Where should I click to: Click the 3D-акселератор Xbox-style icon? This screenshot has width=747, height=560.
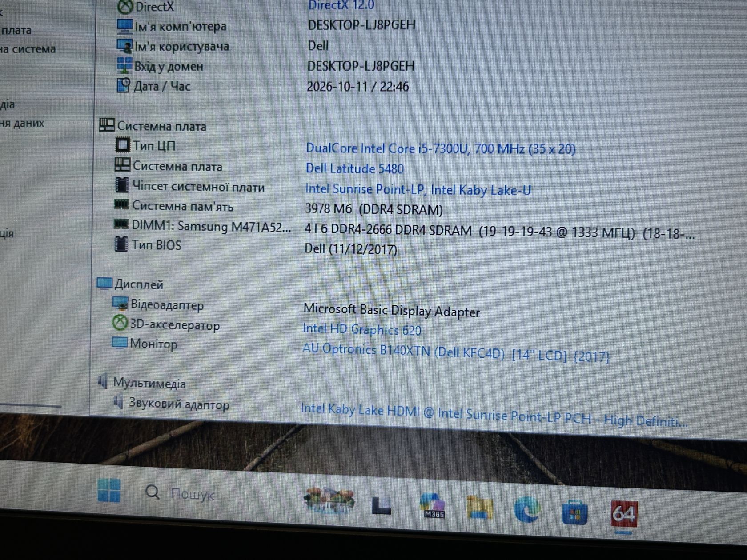119,323
